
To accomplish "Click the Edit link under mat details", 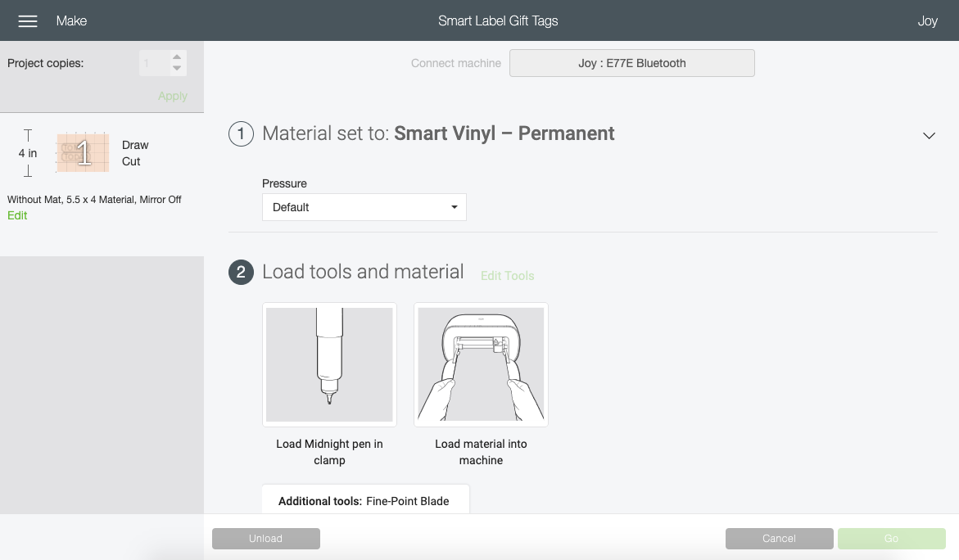I will pos(17,215).
